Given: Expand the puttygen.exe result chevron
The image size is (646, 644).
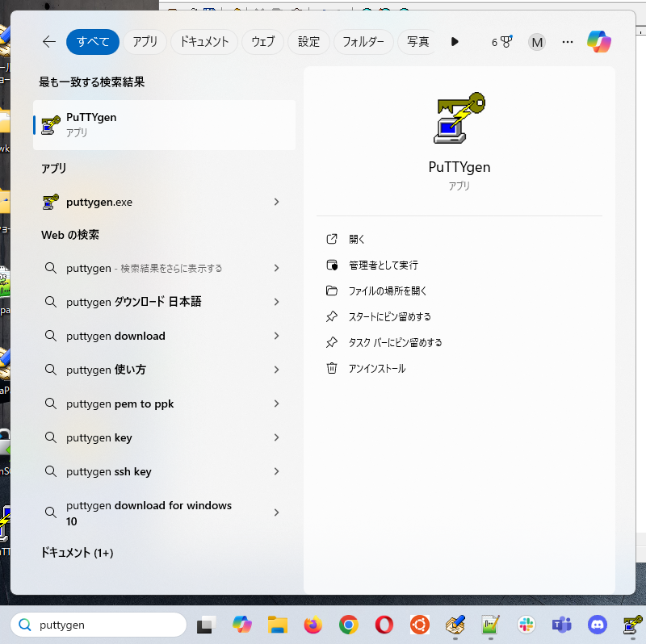Looking at the screenshot, I should coord(276,202).
